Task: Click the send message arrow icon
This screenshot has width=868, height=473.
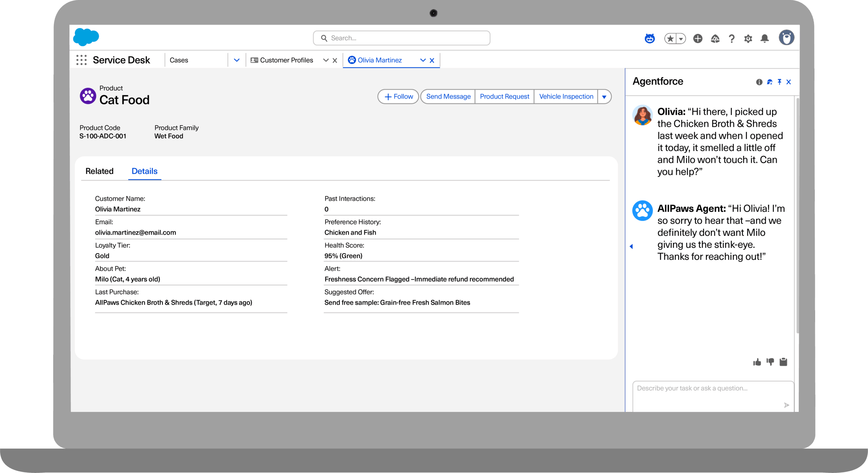Action: point(787,405)
